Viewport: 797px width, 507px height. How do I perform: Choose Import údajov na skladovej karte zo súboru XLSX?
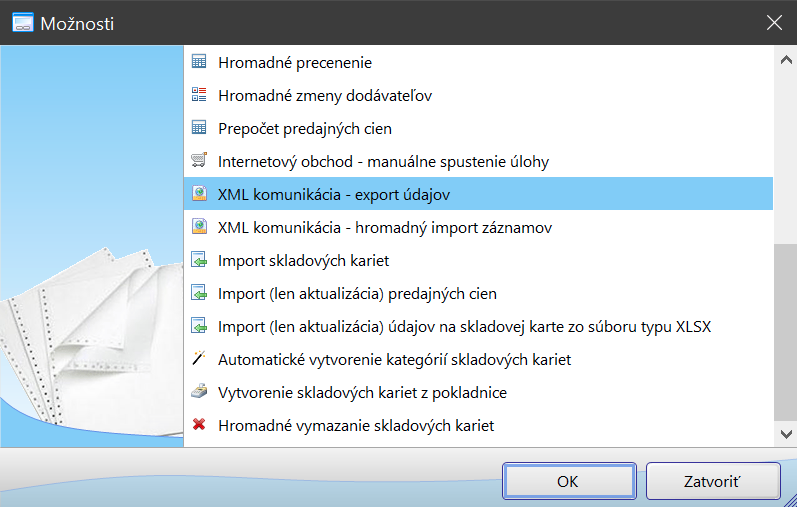click(x=464, y=326)
